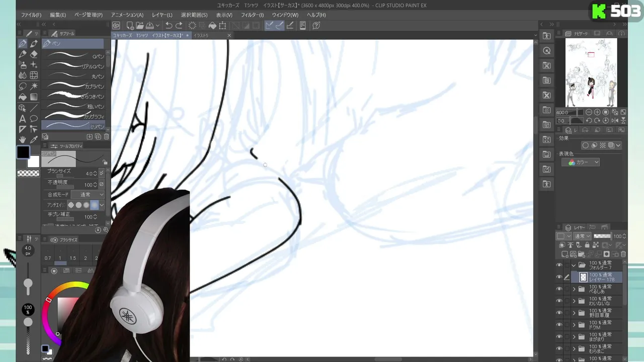The image size is (644, 362).
Task: Click the Redo arrow in command bar
Action: (x=179, y=25)
